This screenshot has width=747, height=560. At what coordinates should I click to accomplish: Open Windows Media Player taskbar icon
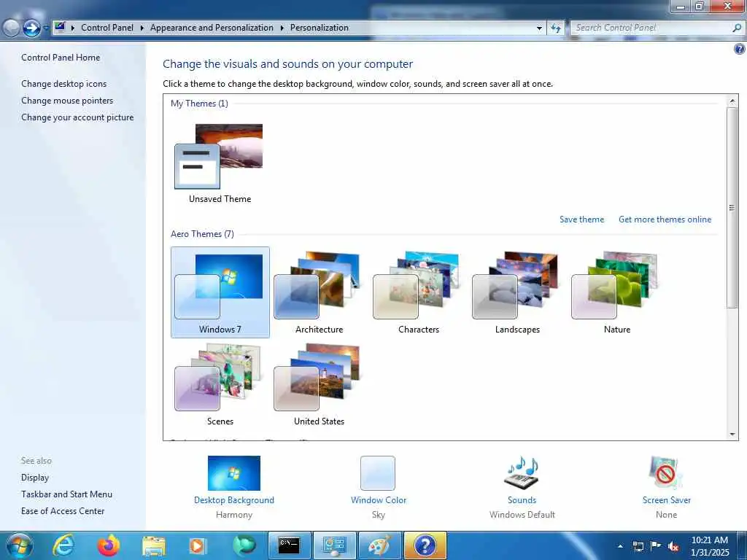(x=198, y=545)
